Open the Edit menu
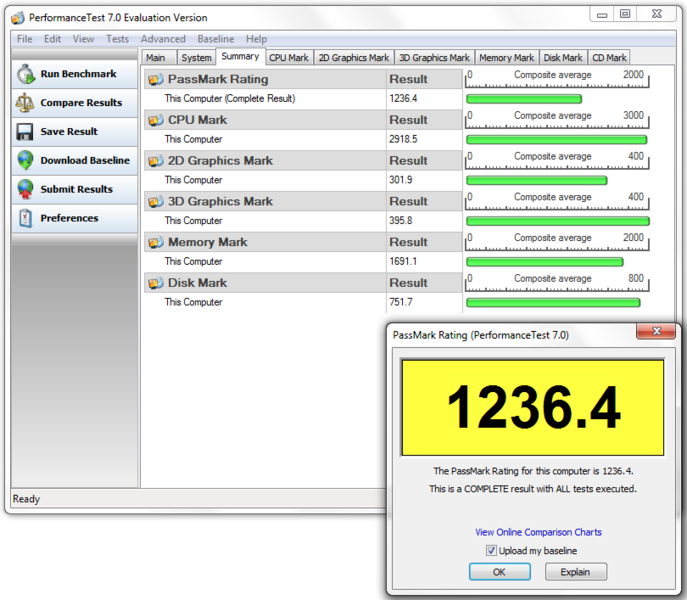The height and width of the screenshot is (600, 687). (x=52, y=39)
